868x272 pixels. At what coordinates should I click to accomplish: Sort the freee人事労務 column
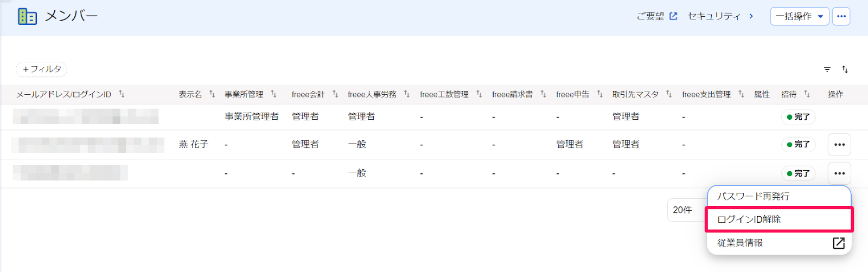[407, 94]
